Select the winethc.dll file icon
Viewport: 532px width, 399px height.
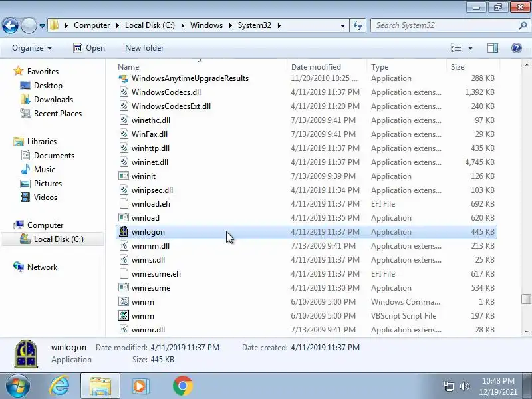[124, 120]
